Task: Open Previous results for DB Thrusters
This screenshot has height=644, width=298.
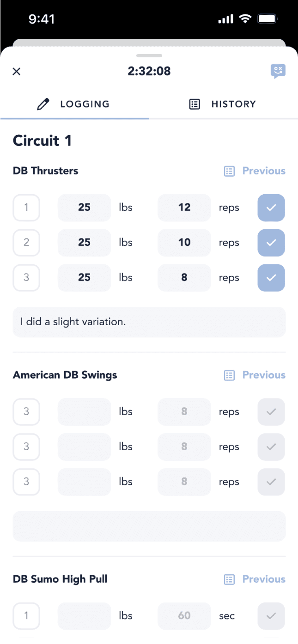Action: 264,171
